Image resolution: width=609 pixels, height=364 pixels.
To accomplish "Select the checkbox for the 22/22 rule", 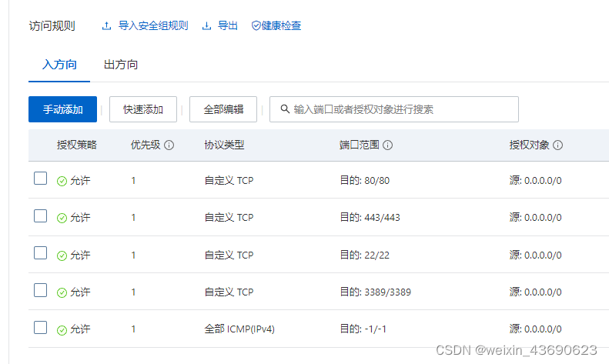I will pos(40,252).
